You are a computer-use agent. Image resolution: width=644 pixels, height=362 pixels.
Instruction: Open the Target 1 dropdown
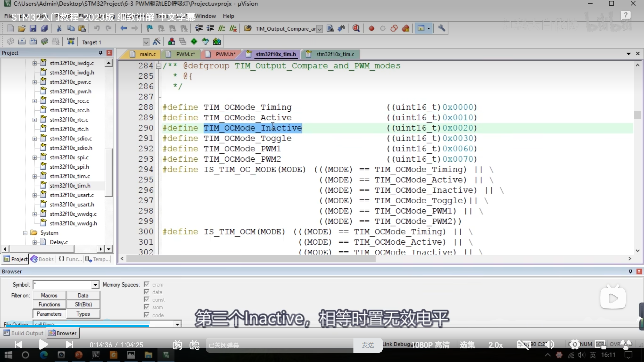pos(146,42)
